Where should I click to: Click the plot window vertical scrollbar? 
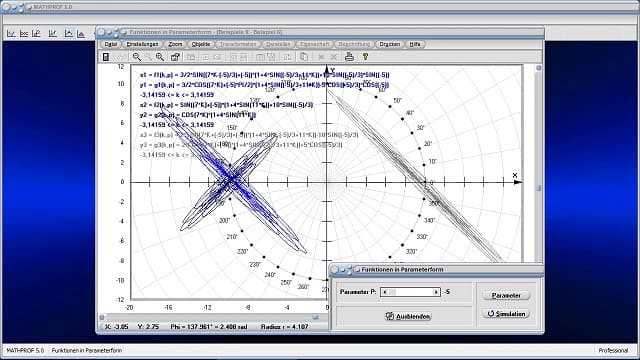point(538,163)
